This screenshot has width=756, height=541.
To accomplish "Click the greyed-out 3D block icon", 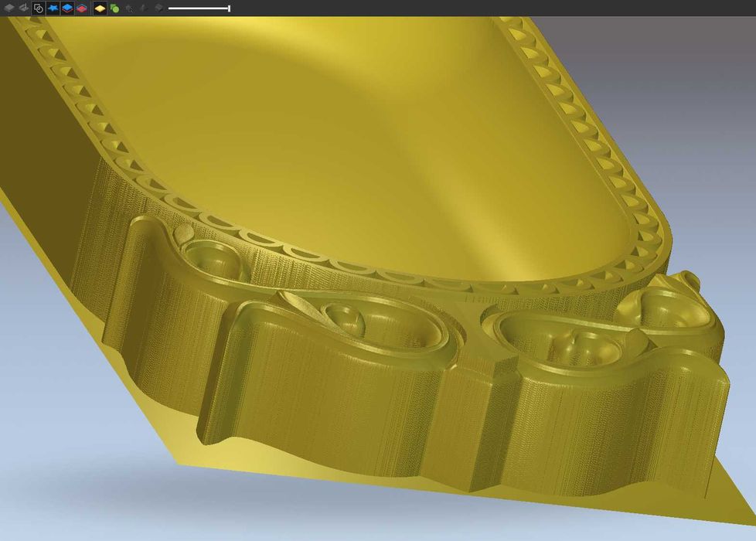I will point(158,9).
